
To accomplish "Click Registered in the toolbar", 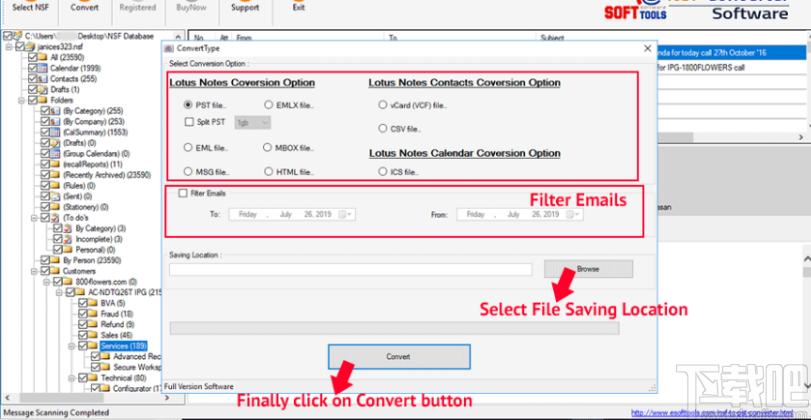I will tap(137, 8).
